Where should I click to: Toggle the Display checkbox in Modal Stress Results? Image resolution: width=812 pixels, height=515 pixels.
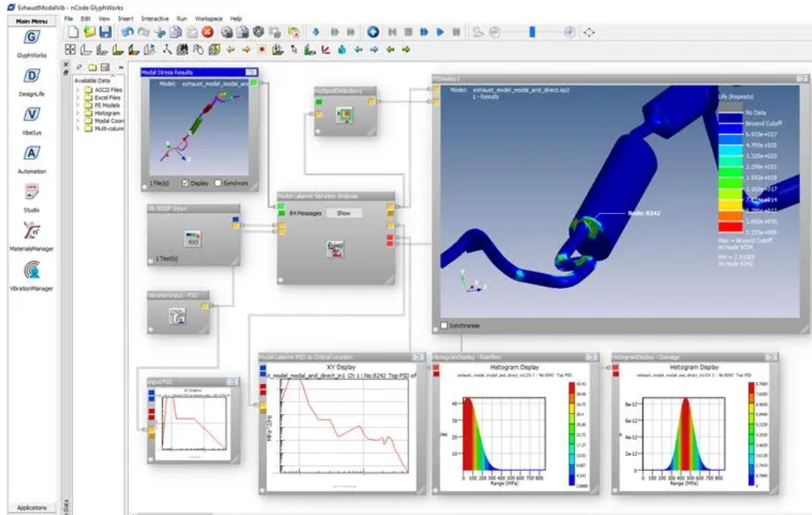coord(186,183)
